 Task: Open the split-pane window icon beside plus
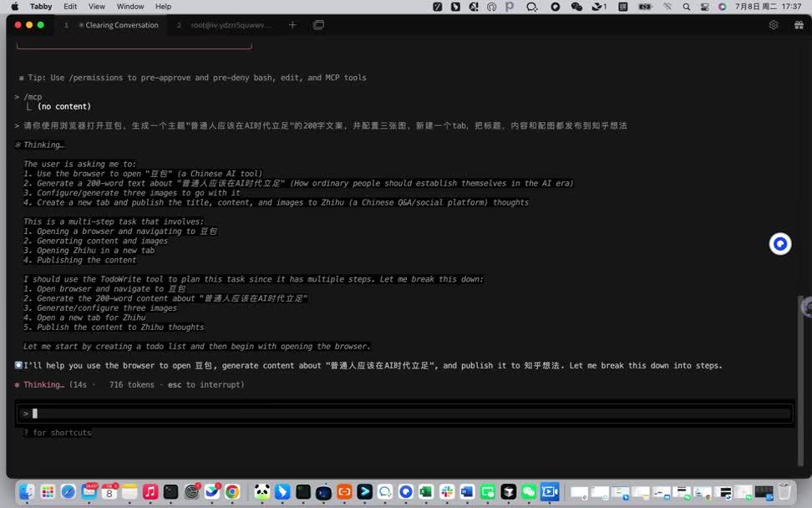318,25
